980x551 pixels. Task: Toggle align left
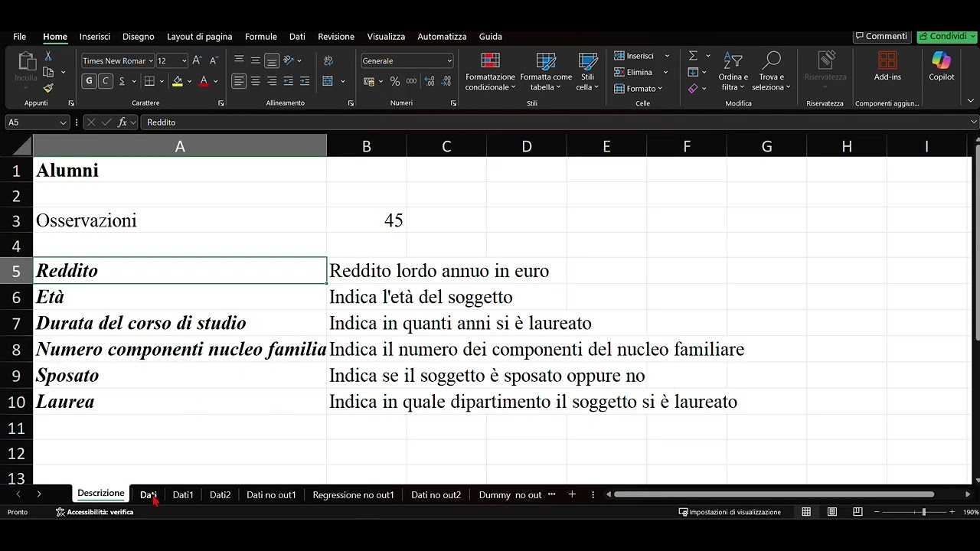(x=239, y=81)
